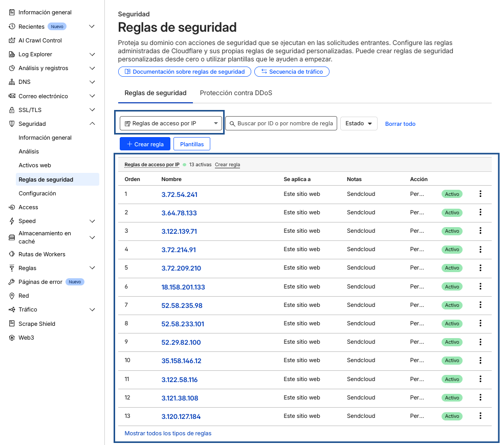Viewport: 504px width, 445px height.
Task: Click the Páginas de error wrench icon
Action: (12, 282)
